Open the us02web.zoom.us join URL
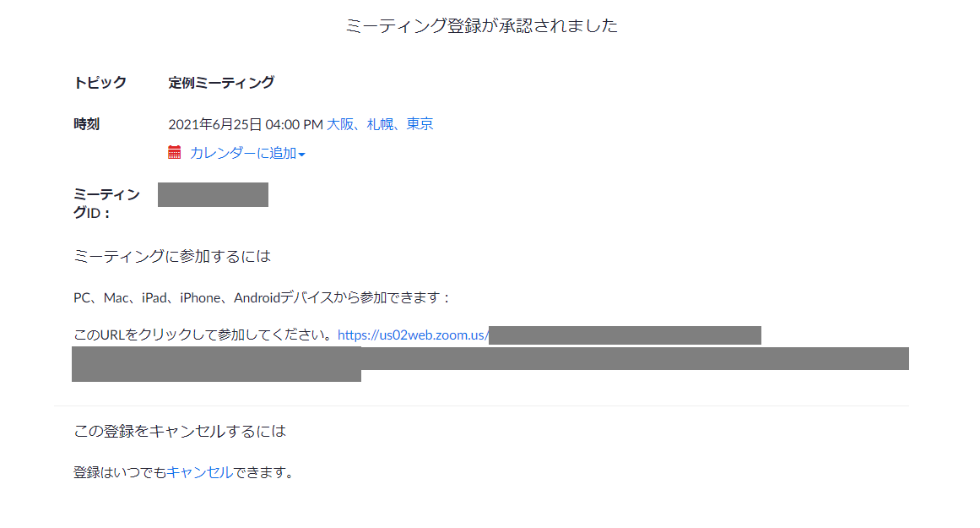The height and width of the screenshot is (528, 980). point(413,335)
